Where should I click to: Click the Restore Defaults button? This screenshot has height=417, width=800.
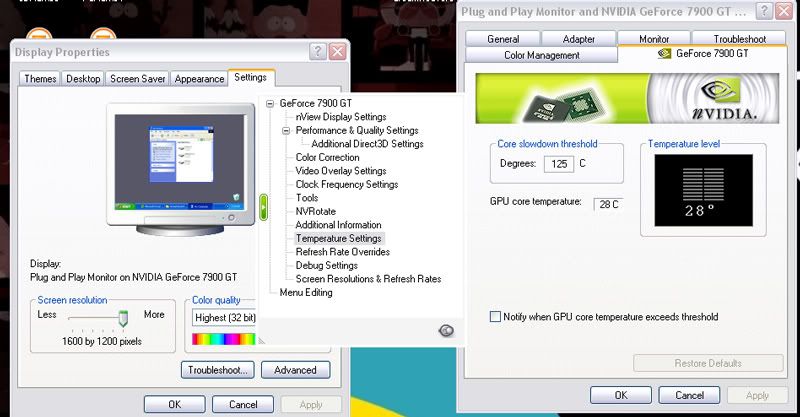708,363
